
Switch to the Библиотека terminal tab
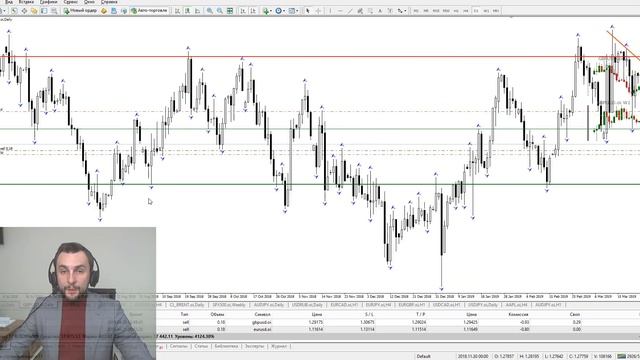tap(226, 346)
